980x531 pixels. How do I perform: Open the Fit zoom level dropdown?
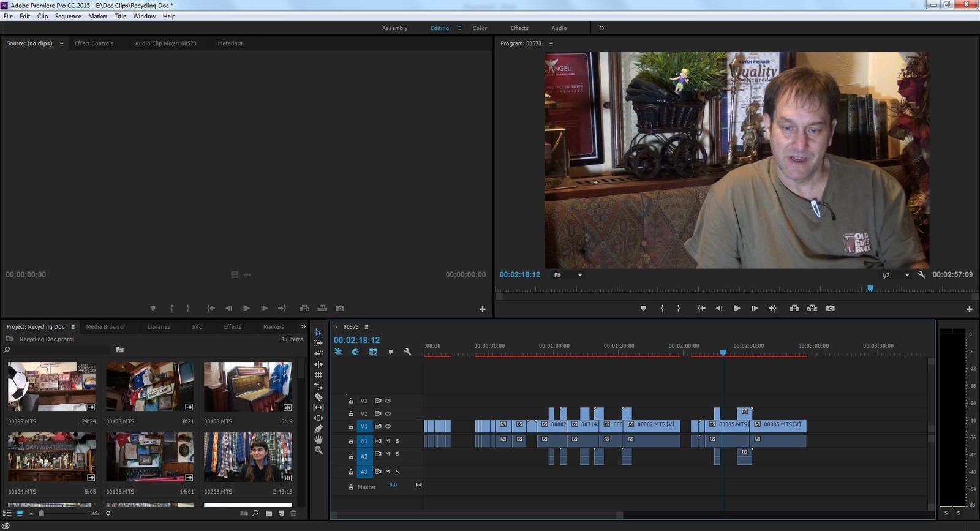click(x=568, y=276)
